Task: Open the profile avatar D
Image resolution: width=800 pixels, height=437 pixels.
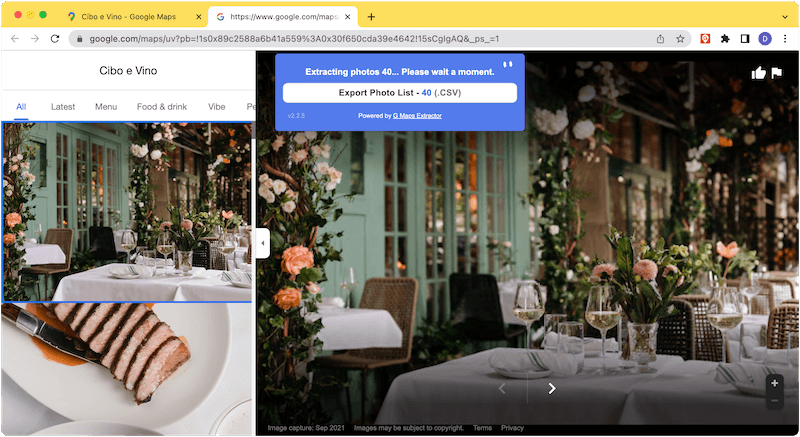Action: 765,39
